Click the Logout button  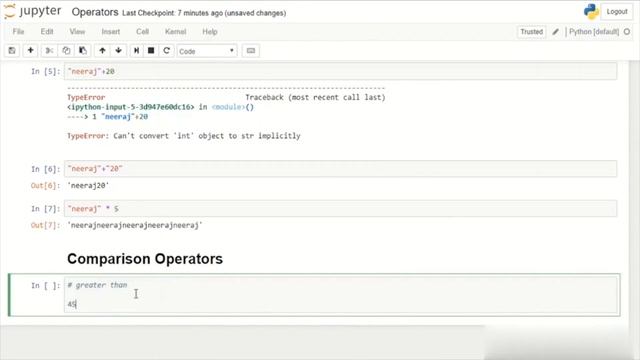tap(617, 12)
